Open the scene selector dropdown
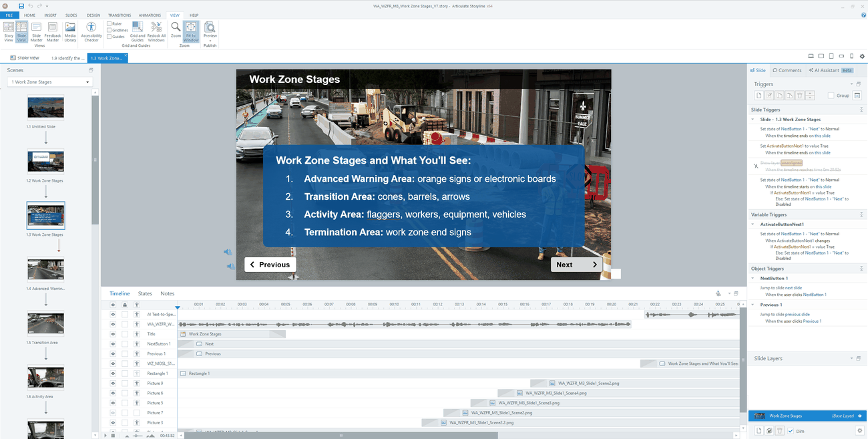Screen dimensions: 868x439 pyautogui.click(x=49, y=82)
